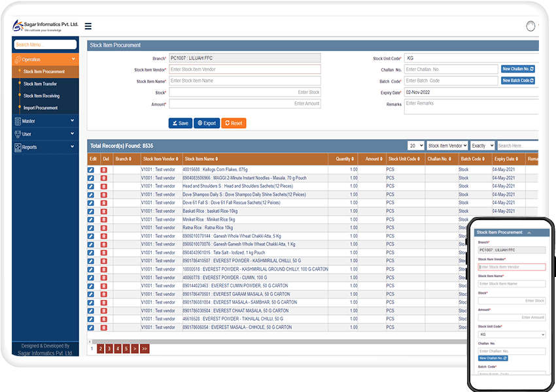Open the Stock Item Vendor filter dropdown

[447, 146]
